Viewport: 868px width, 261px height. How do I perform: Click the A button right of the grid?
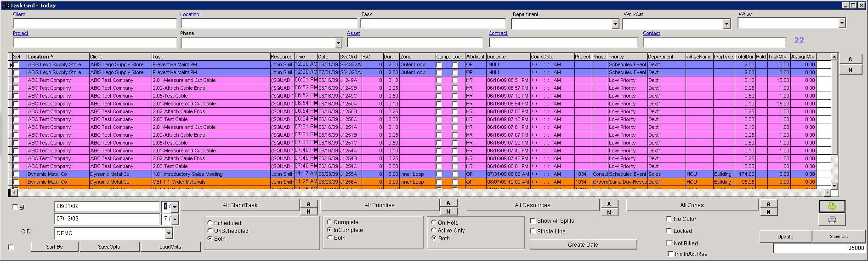click(x=850, y=59)
